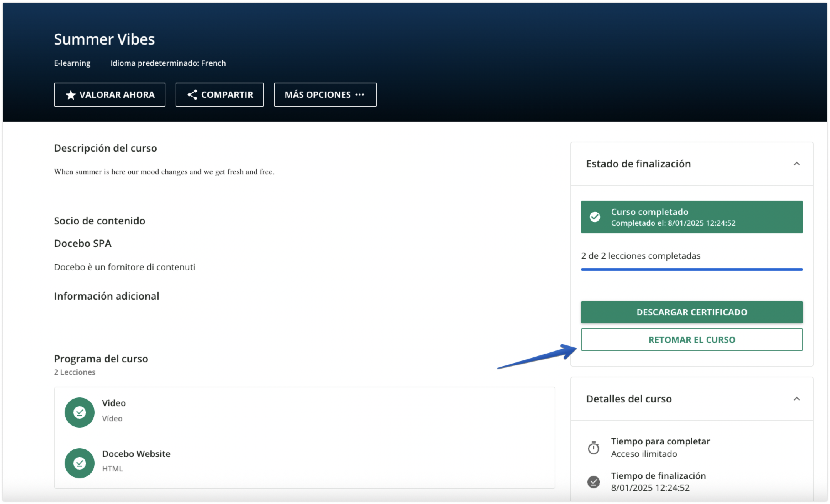Click the three-dots icon in Más Opciones

[x=360, y=95]
